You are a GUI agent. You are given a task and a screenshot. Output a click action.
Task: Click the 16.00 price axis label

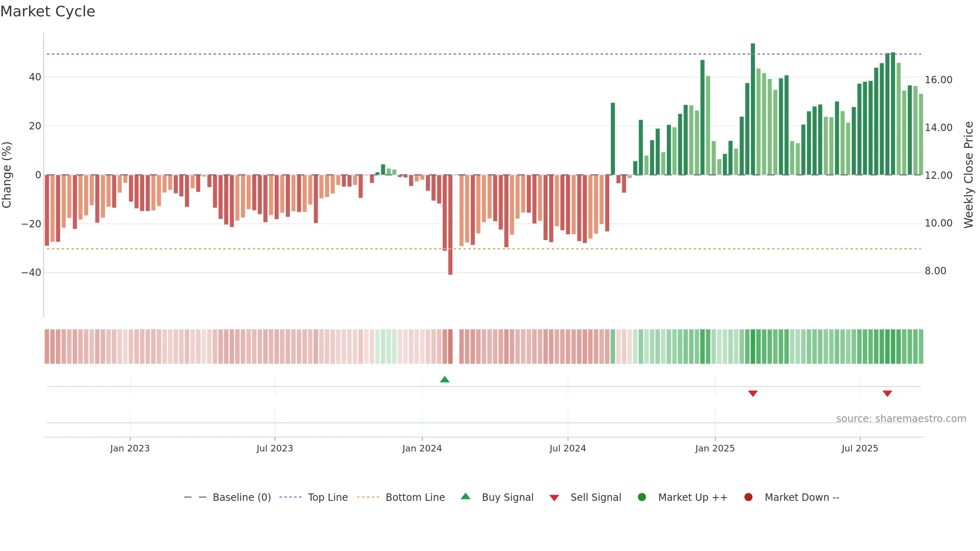(938, 80)
